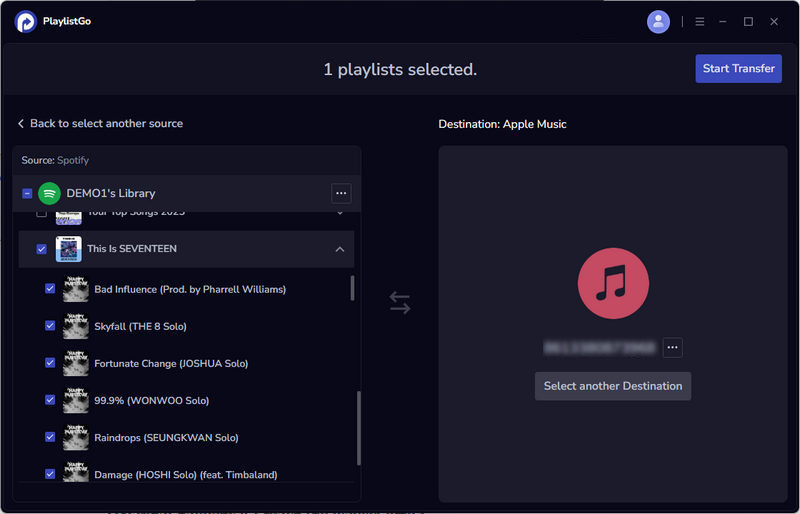Uncheck the Bad Influence song checkbox
Image resolution: width=800 pixels, height=514 pixels.
pos(50,289)
